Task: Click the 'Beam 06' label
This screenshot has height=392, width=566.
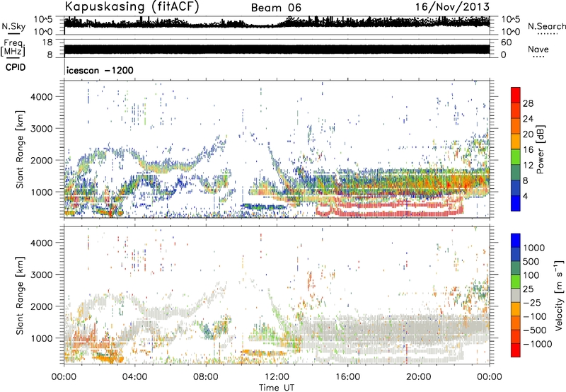Action: (276, 8)
